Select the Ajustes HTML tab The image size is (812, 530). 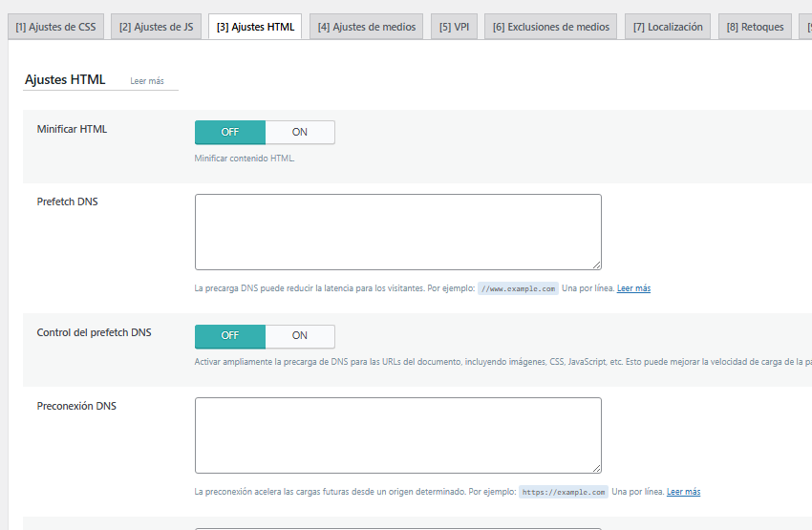[255, 27]
